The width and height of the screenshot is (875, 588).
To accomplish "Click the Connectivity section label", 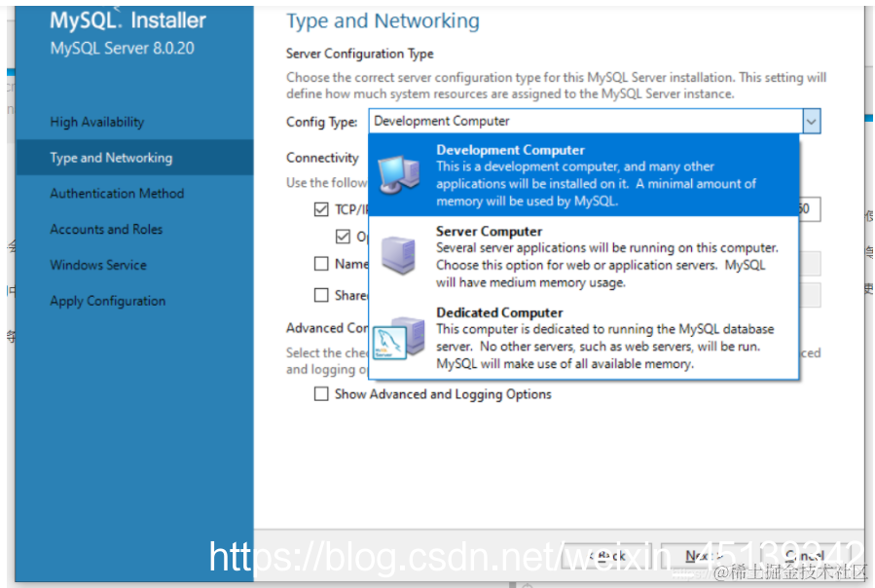I will click(322, 158).
